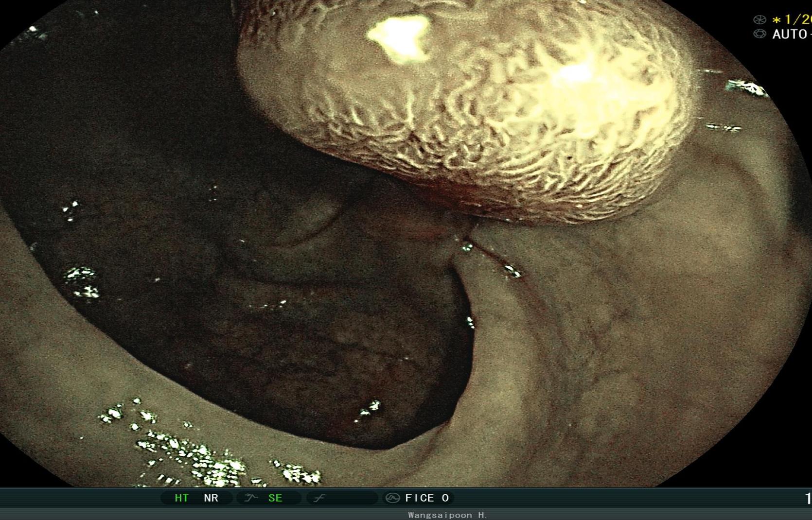812x520 pixels.
Task: Click the shutter speed wheel icon
Action: tap(759, 20)
